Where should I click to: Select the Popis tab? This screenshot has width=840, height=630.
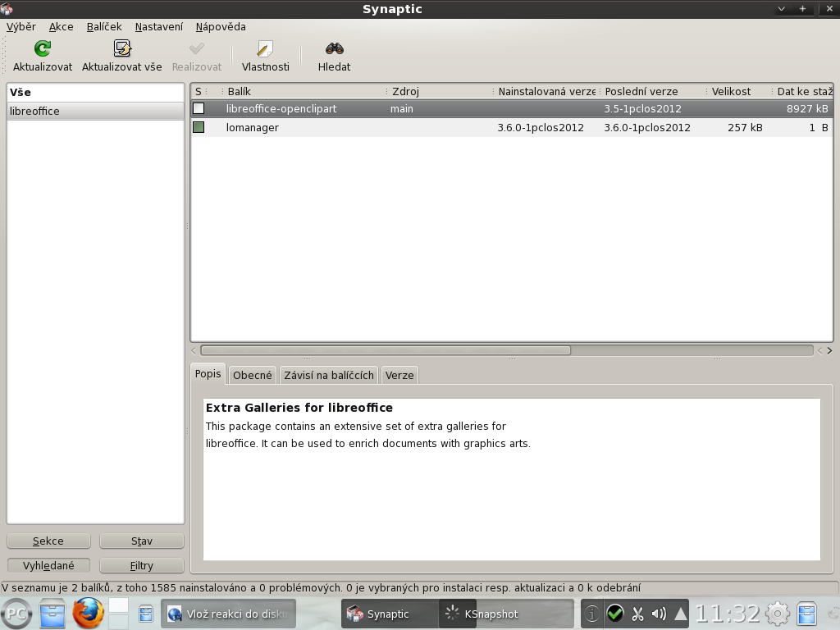[x=208, y=373]
